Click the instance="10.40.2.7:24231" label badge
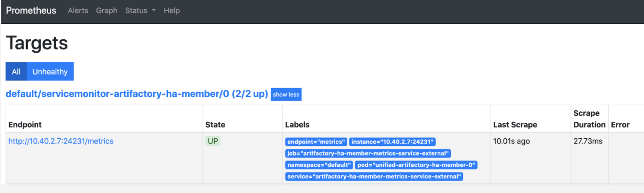The height and width of the screenshot is (193, 644). pos(392,142)
